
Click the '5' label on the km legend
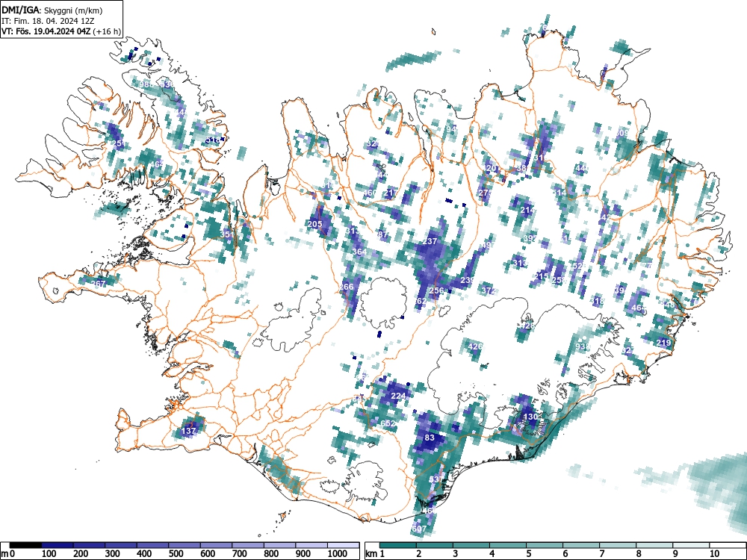529,554
